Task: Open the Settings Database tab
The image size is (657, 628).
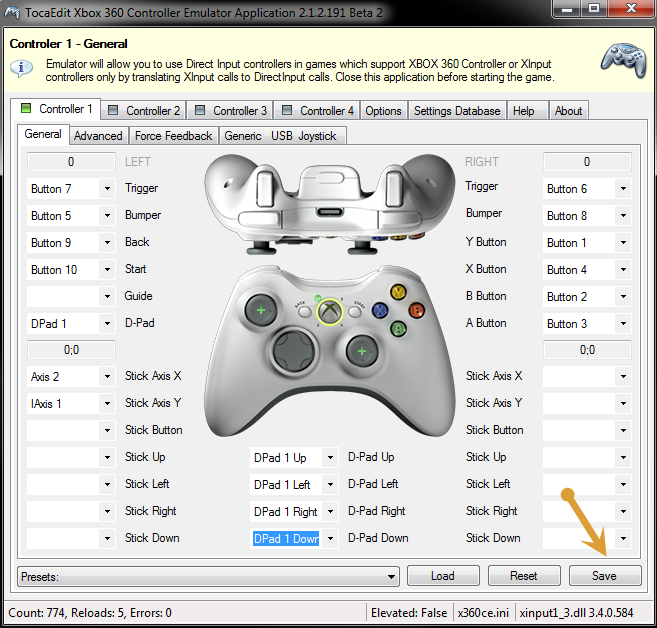Action: pyautogui.click(x=457, y=111)
